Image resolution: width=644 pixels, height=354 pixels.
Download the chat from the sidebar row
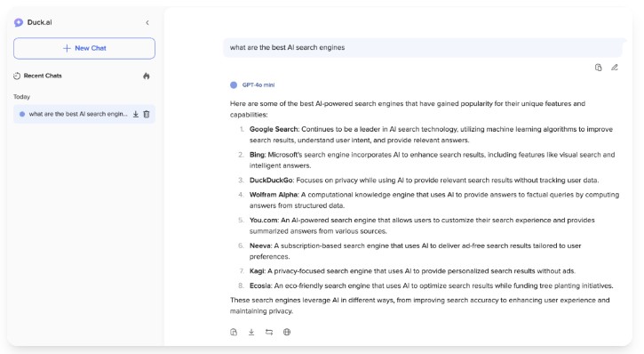coord(136,114)
